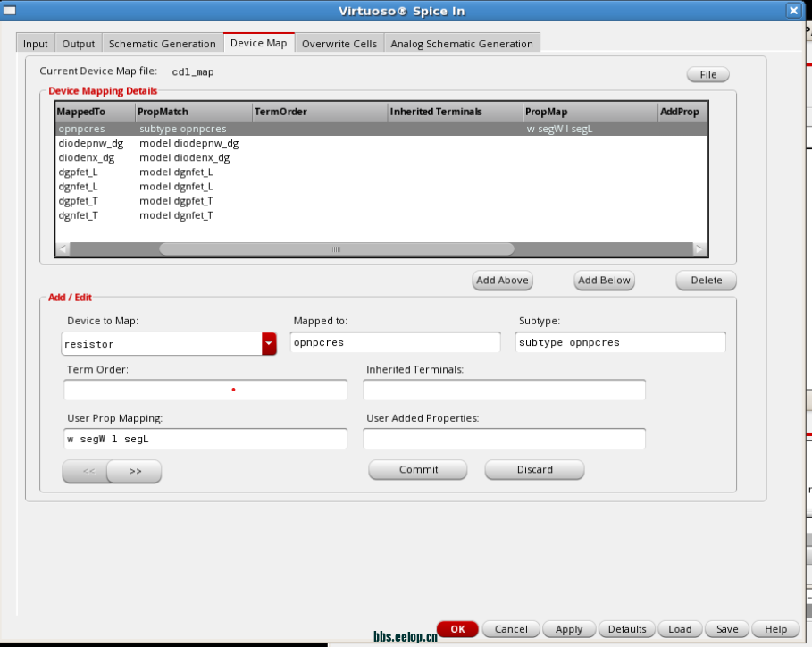Image resolution: width=812 pixels, height=647 pixels.
Task: Open Help for Spice In
Action: (775, 629)
